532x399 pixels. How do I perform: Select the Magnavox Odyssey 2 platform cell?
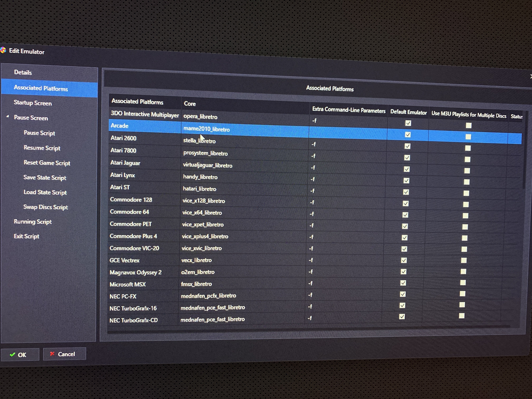(143, 272)
